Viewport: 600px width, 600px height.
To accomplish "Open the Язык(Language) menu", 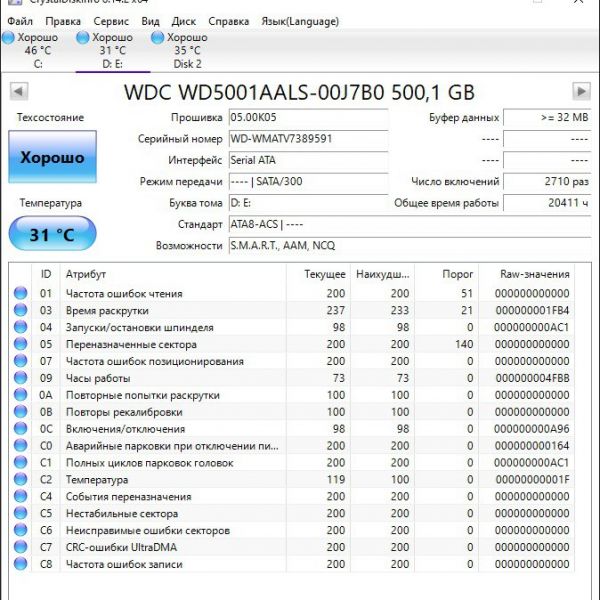I will [x=300, y=21].
